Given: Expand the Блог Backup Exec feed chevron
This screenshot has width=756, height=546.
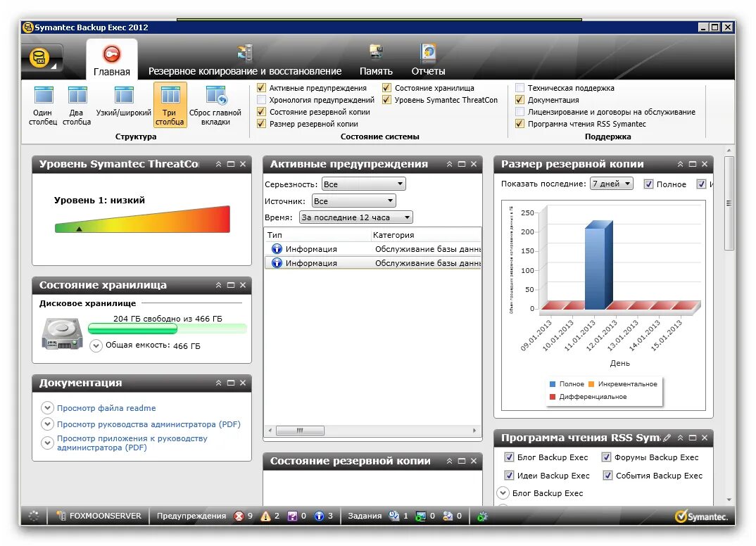Looking at the screenshot, I should (x=503, y=493).
